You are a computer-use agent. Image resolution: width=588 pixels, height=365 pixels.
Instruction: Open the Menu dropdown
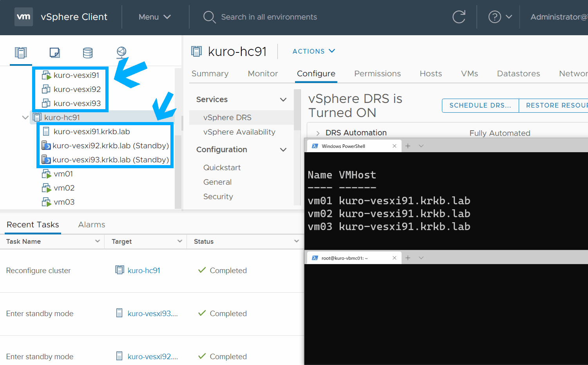[x=154, y=17]
